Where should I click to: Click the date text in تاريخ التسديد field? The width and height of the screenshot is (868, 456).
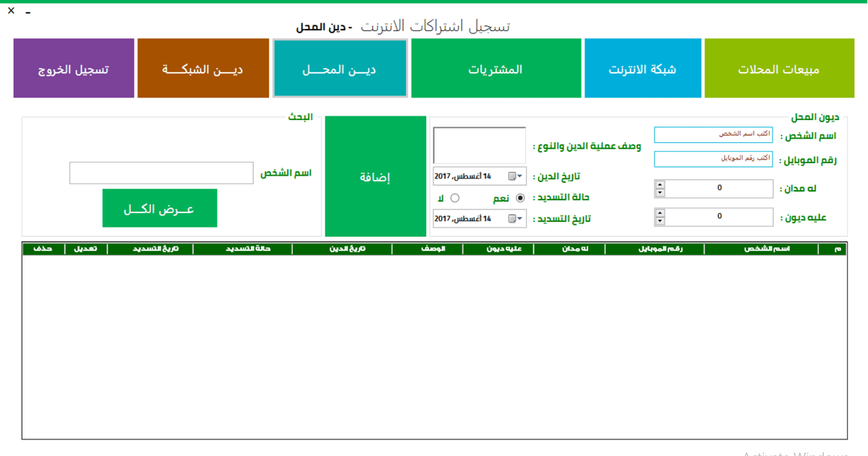tap(463, 218)
